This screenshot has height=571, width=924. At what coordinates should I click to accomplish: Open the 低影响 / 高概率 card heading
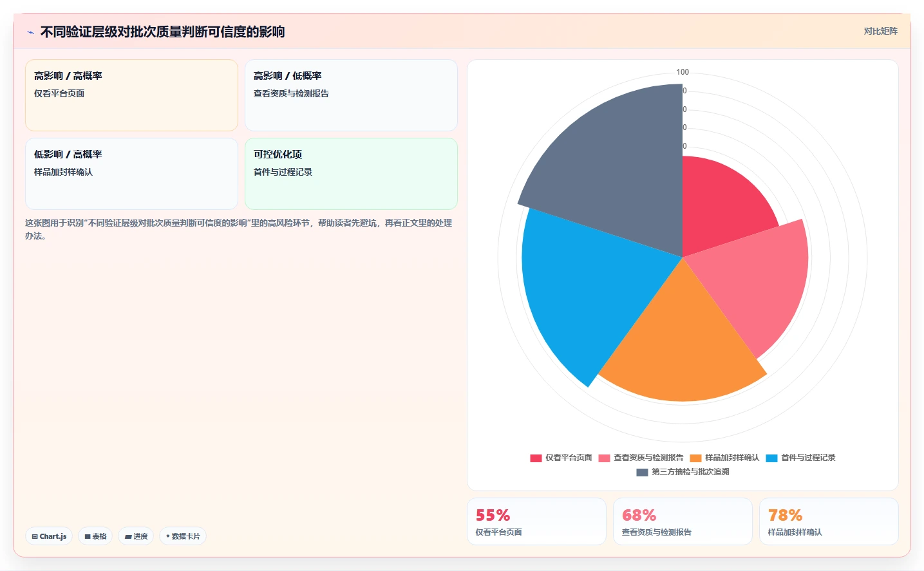point(68,154)
